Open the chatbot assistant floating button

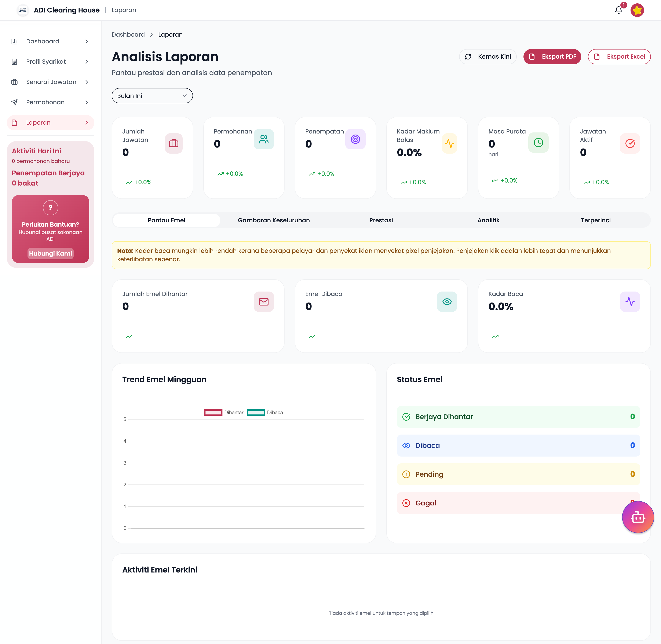(638, 517)
